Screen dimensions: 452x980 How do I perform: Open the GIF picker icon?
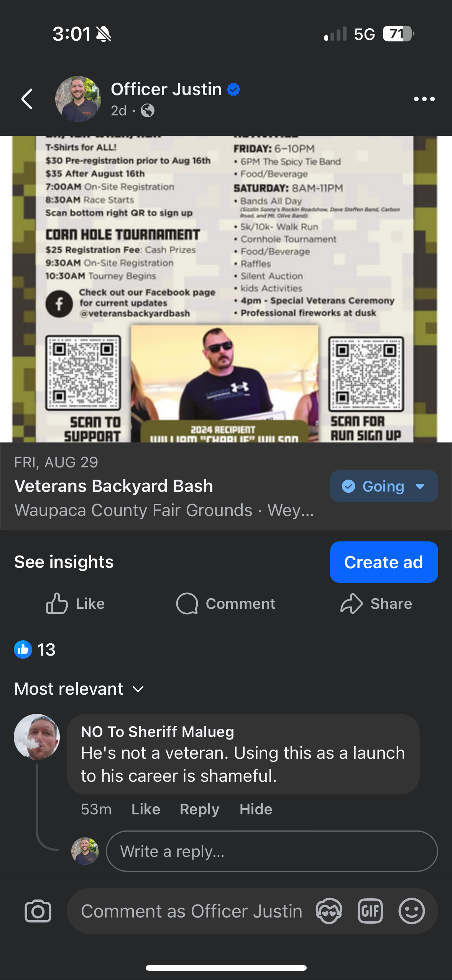tap(370, 911)
